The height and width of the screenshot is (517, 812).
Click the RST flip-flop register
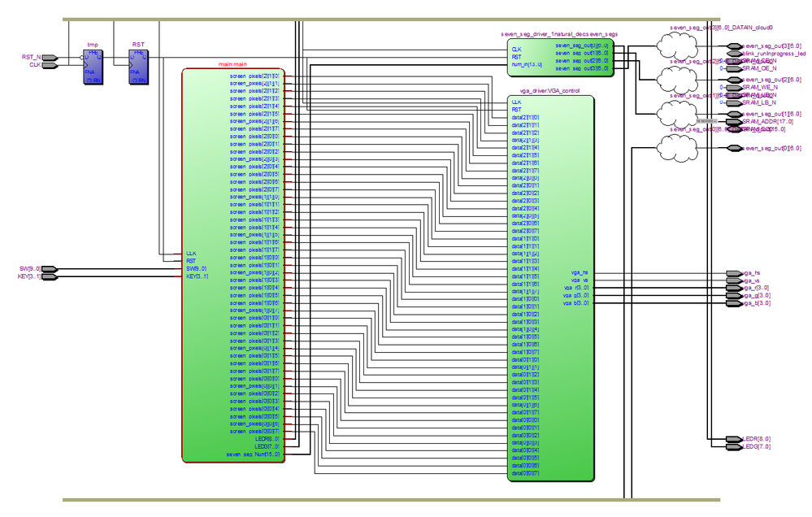(139, 67)
